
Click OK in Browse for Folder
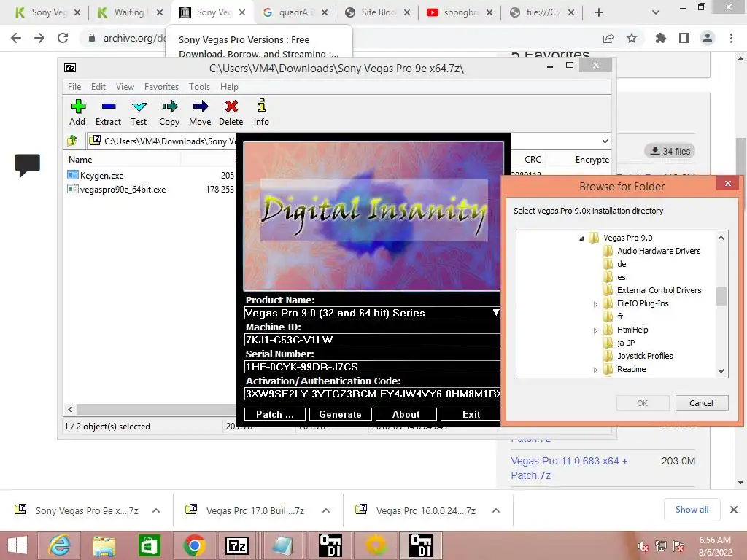pyautogui.click(x=643, y=402)
